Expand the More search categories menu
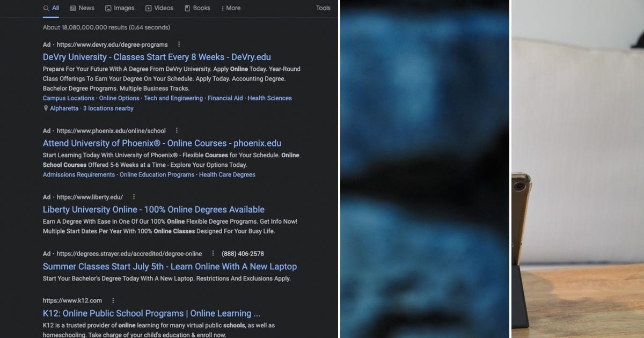This screenshot has height=338, width=644. [x=231, y=8]
